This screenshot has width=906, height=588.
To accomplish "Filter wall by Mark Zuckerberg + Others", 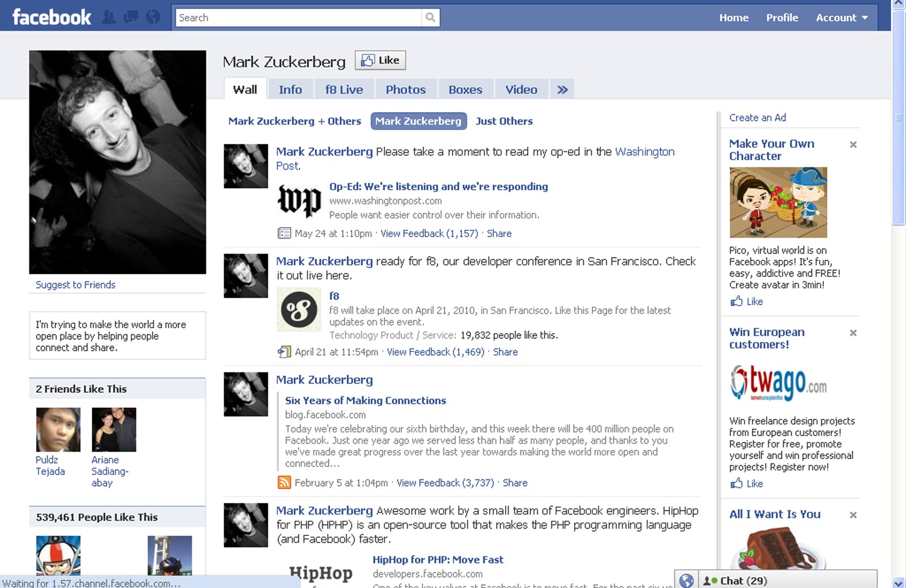I will tap(294, 121).
